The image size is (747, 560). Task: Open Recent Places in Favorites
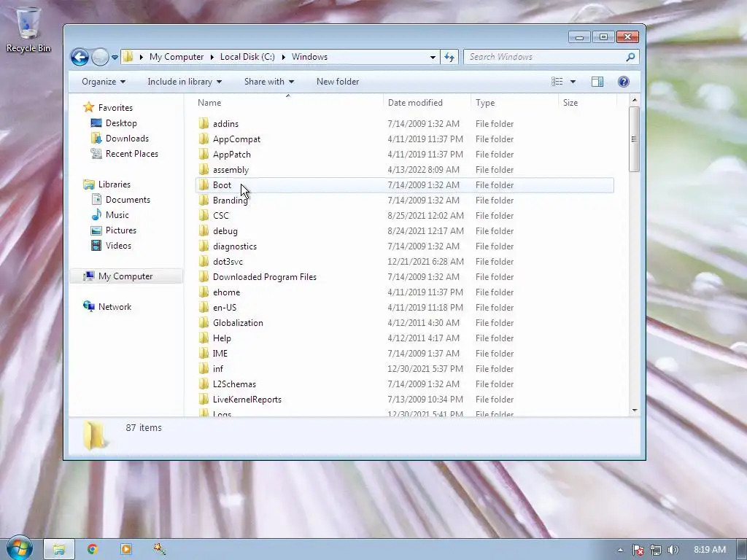132,154
